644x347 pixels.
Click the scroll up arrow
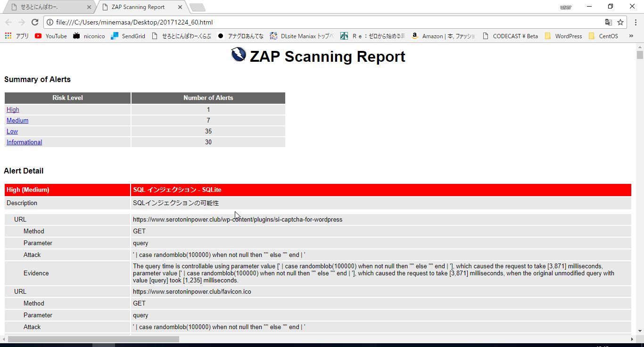click(640, 46)
